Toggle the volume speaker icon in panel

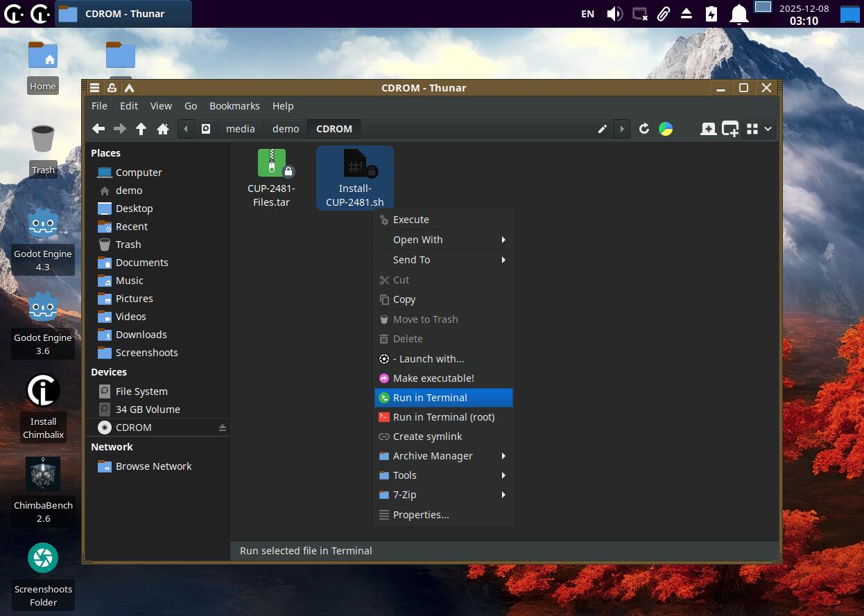(614, 14)
